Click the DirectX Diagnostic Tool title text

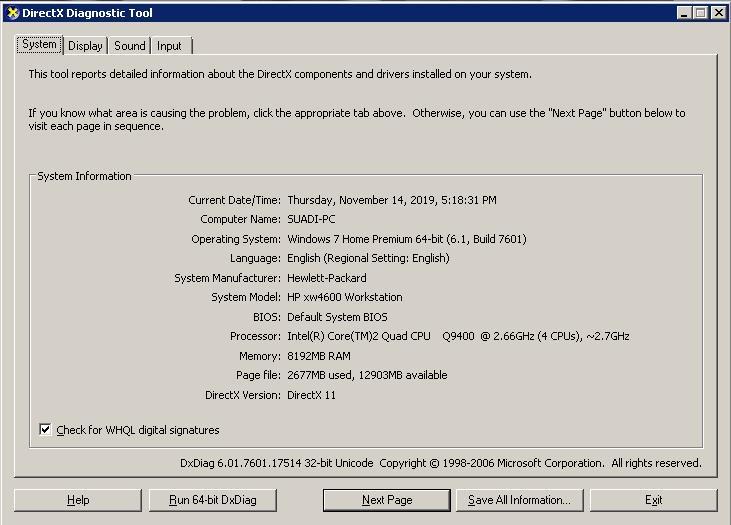[88, 13]
